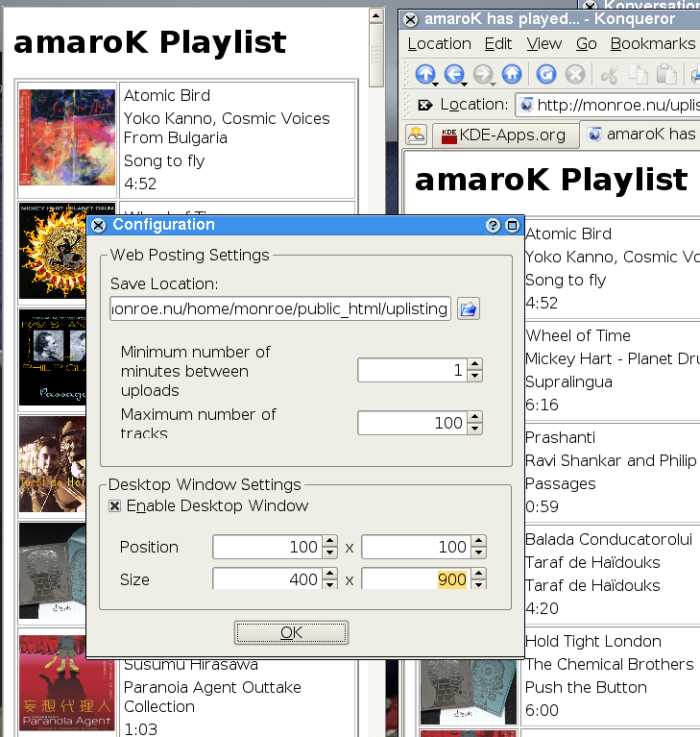Click the Copy icon in Konqueror toolbar

click(638, 74)
